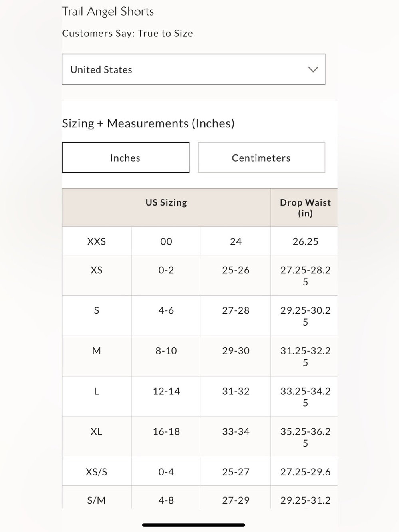Click the S/M size row label
This screenshot has height=532, width=399.
tap(97, 500)
